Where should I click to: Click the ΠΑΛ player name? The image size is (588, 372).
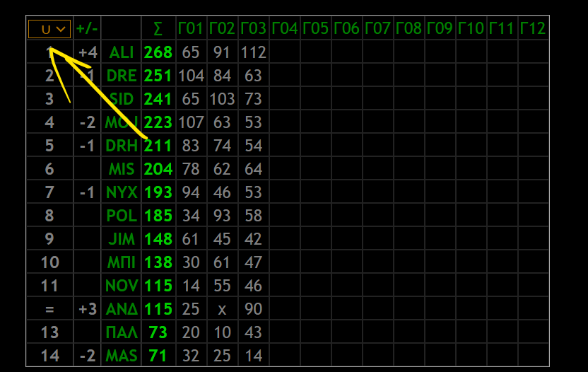122,332
